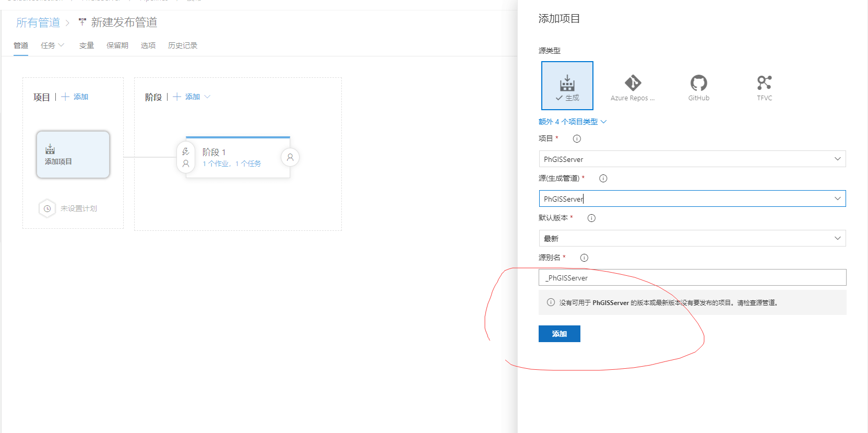The width and height of the screenshot is (868, 433).
Task: Open post-deployment approvers icon on 阶段 1
Action: (290, 157)
